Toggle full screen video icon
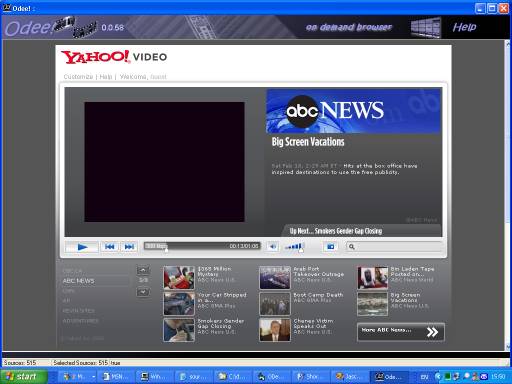 click(330, 247)
